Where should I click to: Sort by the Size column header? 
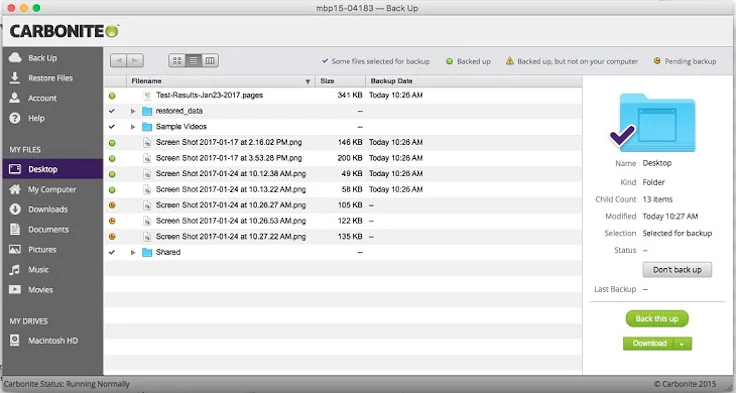coord(340,81)
